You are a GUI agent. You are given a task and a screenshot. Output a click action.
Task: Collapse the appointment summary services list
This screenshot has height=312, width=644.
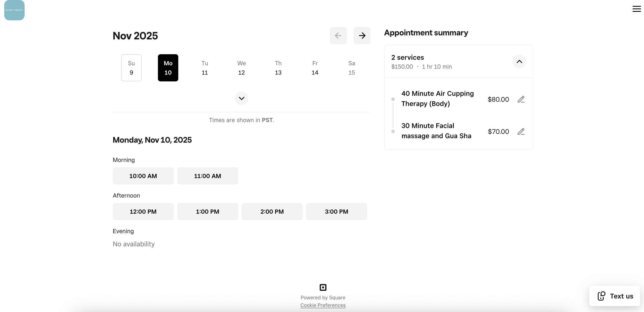(519, 62)
